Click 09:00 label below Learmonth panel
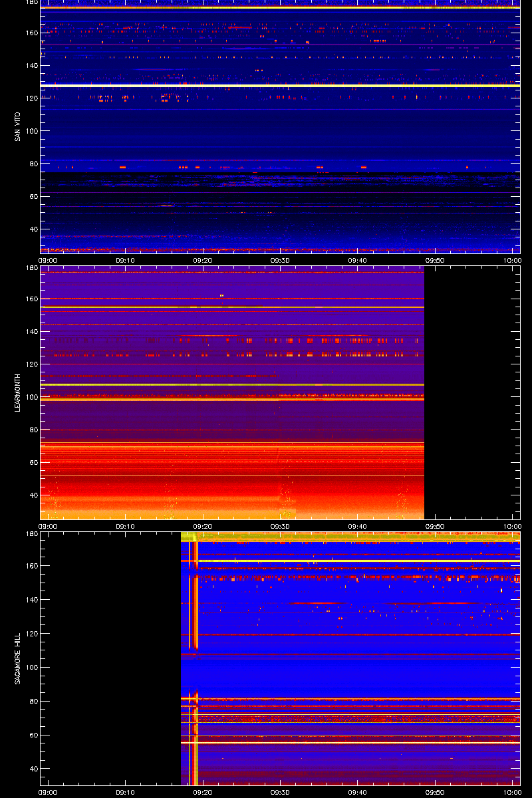532x798 pixels. pos(47,526)
